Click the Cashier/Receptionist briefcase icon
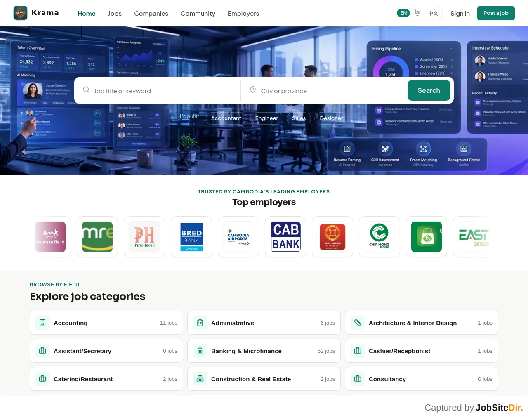This screenshot has height=420, width=528. pos(358,351)
